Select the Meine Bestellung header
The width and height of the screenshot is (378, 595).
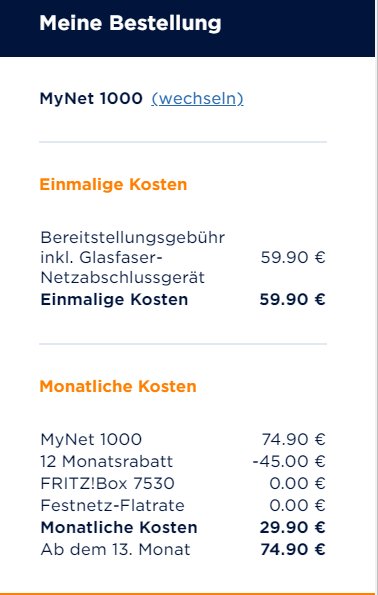tap(130, 23)
